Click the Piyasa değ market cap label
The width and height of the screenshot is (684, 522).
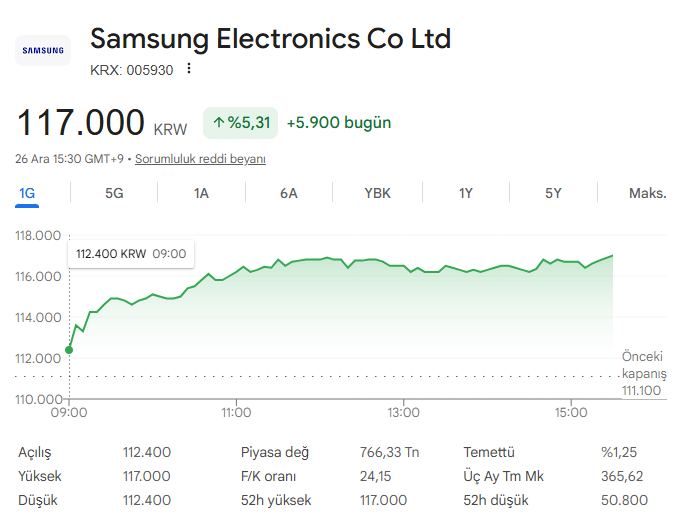[275, 452]
